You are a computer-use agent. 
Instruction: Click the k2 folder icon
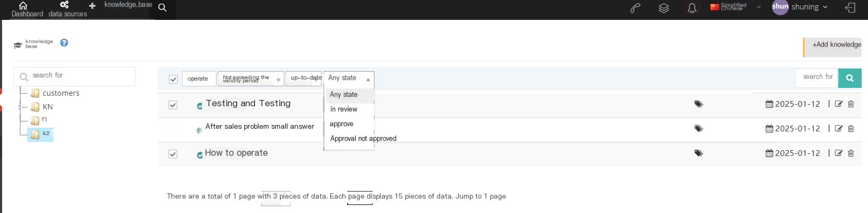point(35,134)
